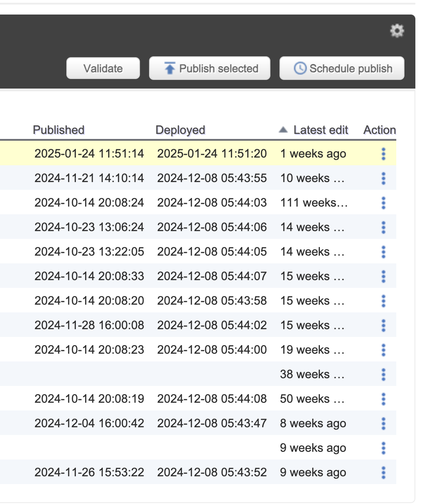Open action menu for row published 2024-11-26 15:53:22
Image resolution: width=429 pixels, height=504 pixels.
pyautogui.click(x=383, y=472)
